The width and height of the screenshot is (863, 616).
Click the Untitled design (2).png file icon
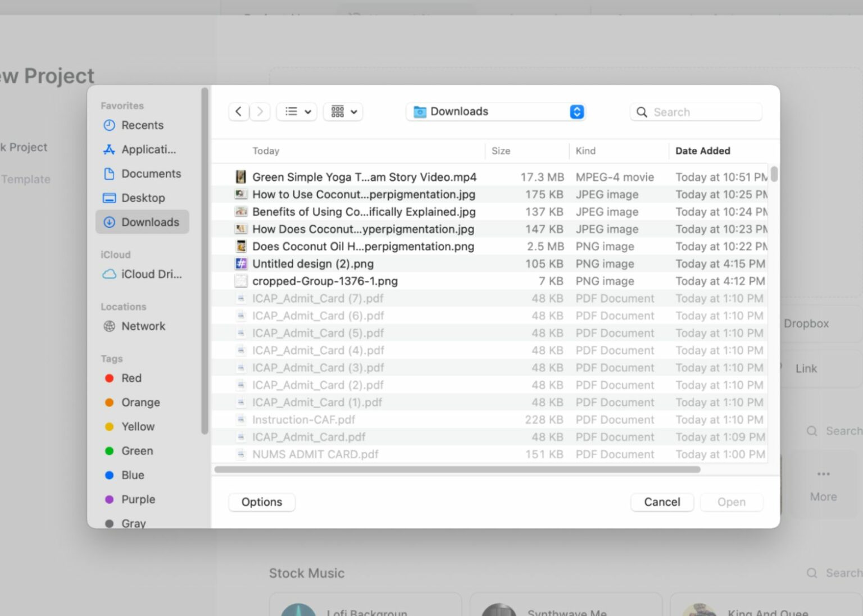[240, 264]
